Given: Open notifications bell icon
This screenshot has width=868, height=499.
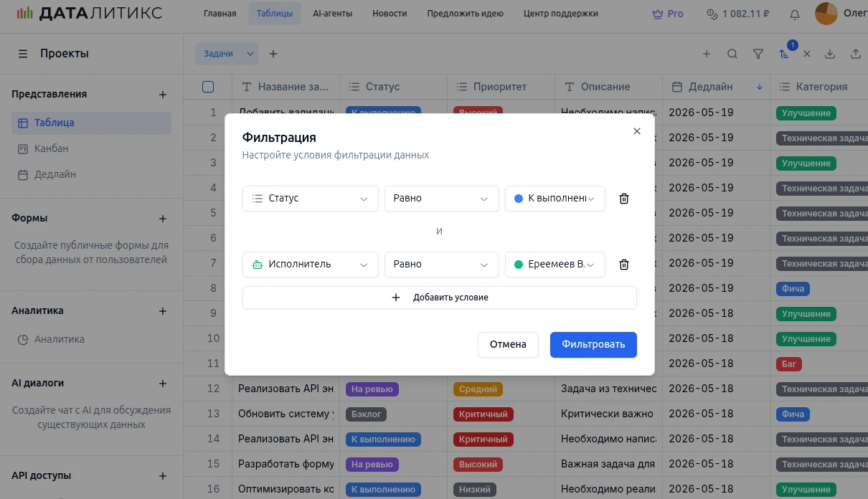Looking at the screenshot, I should [794, 14].
